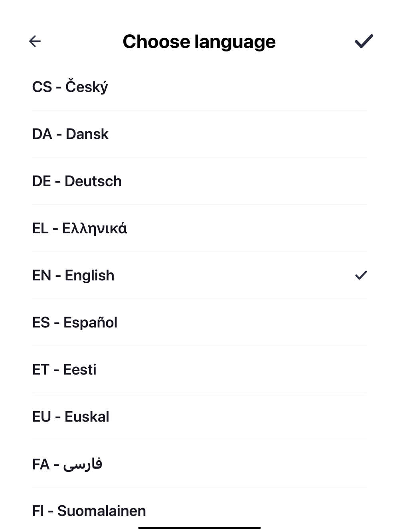Select the EN - English row
Viewport: 399px width, 532px height.
[199, 275]
